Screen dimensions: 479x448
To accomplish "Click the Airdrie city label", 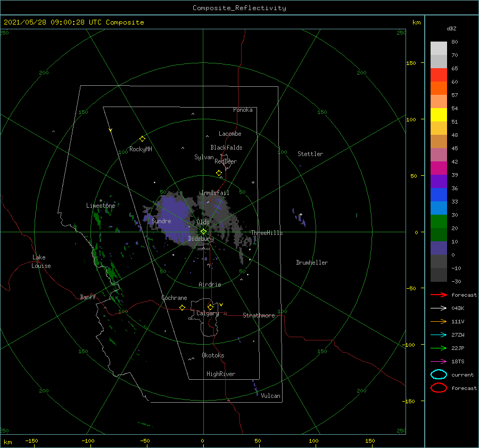I will coord(210,284).
